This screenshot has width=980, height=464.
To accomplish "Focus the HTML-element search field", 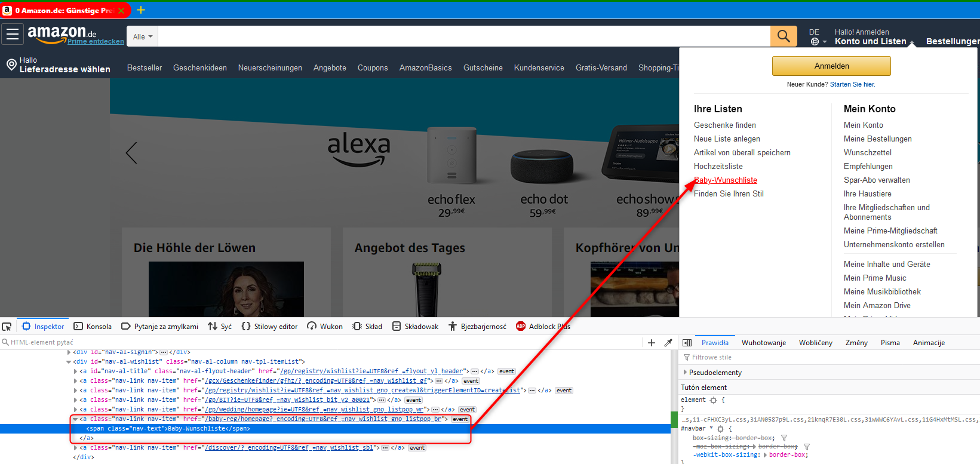I will click(x=322, y=343).
